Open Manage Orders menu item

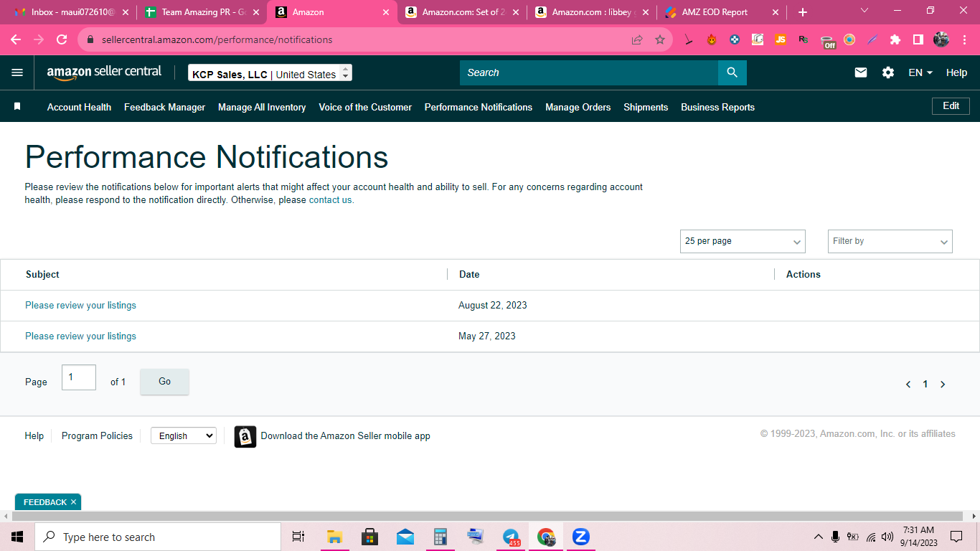click(578, 107)
